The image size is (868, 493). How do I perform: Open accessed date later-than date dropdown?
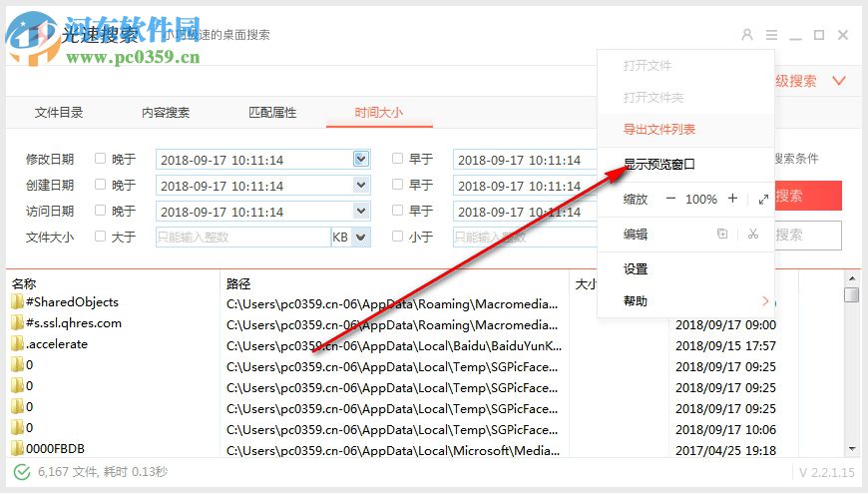[x=361, y=211]
